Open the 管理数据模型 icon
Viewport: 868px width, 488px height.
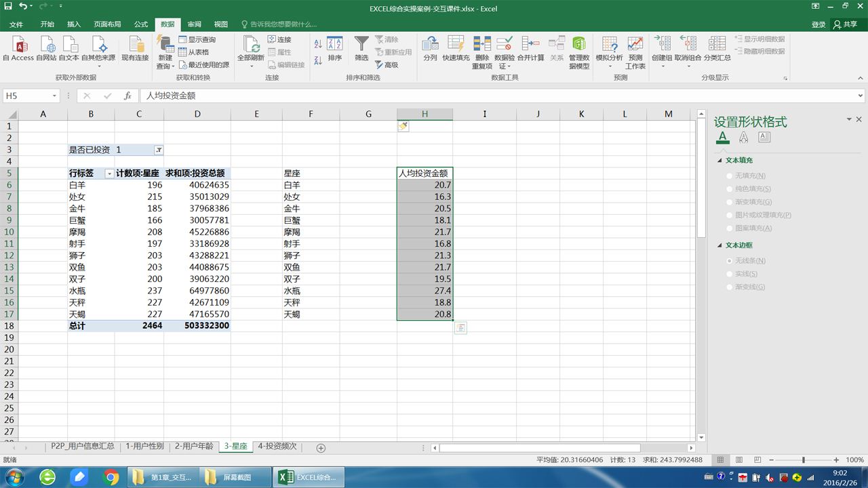579,44
